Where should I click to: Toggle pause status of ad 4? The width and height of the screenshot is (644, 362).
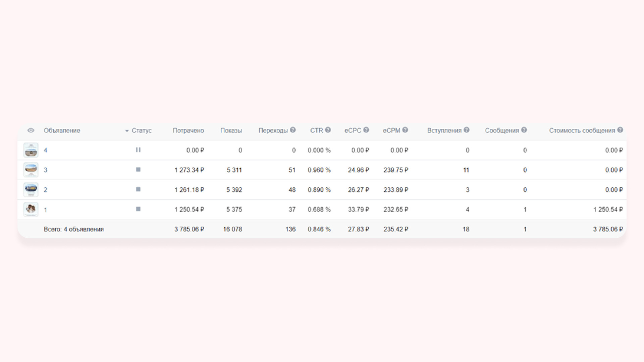tap(138, 150)
